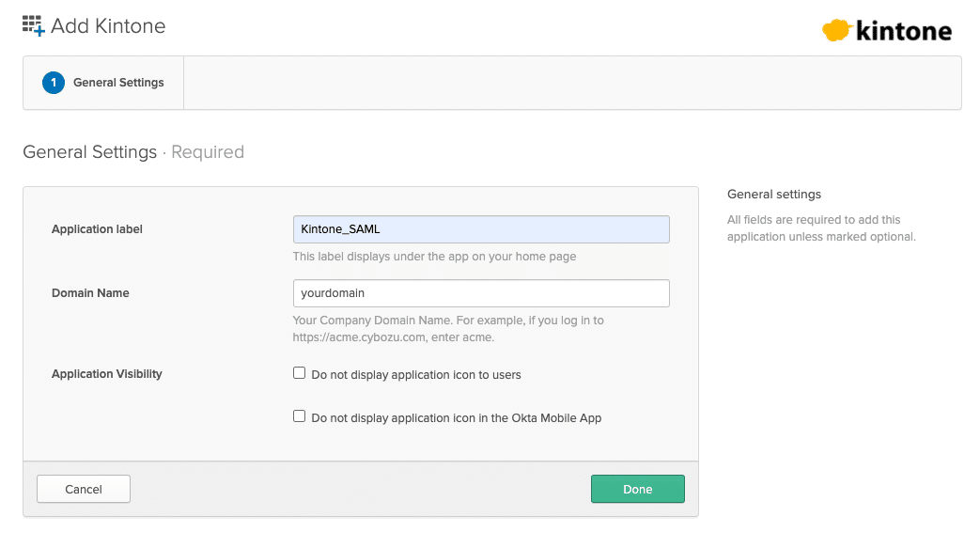Click the Application Visibility field name

click(x=107, y=374)
